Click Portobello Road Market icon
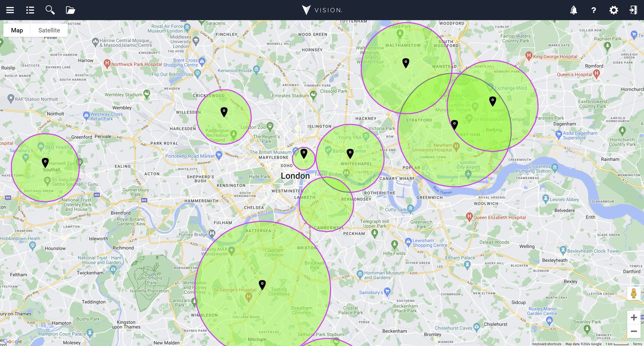This screenshot has width=644, height=346. [x=219, y=155]
